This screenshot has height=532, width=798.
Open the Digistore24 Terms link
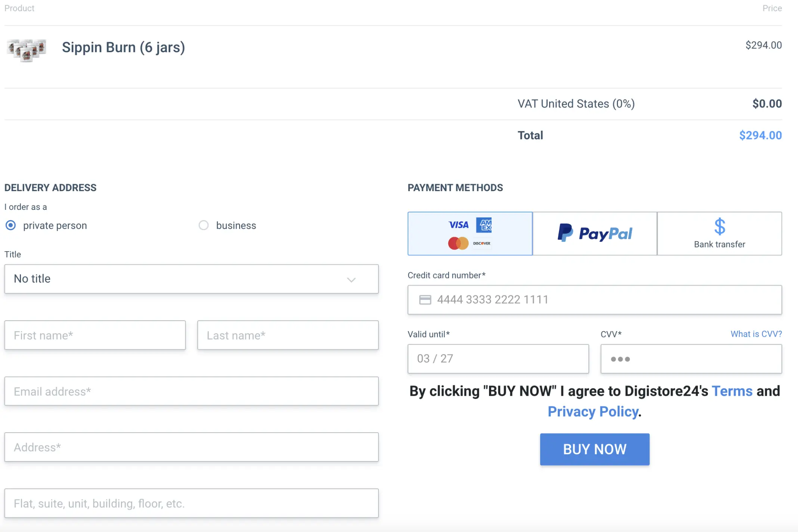pyautogui.click(x=732, y=391)
